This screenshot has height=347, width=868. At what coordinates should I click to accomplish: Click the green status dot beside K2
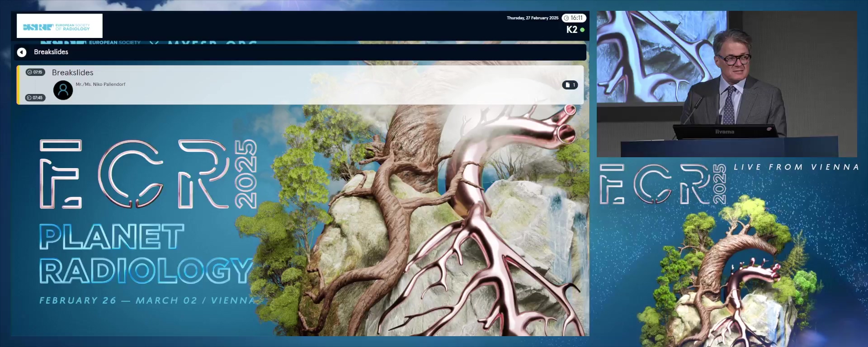pos(582,30)
